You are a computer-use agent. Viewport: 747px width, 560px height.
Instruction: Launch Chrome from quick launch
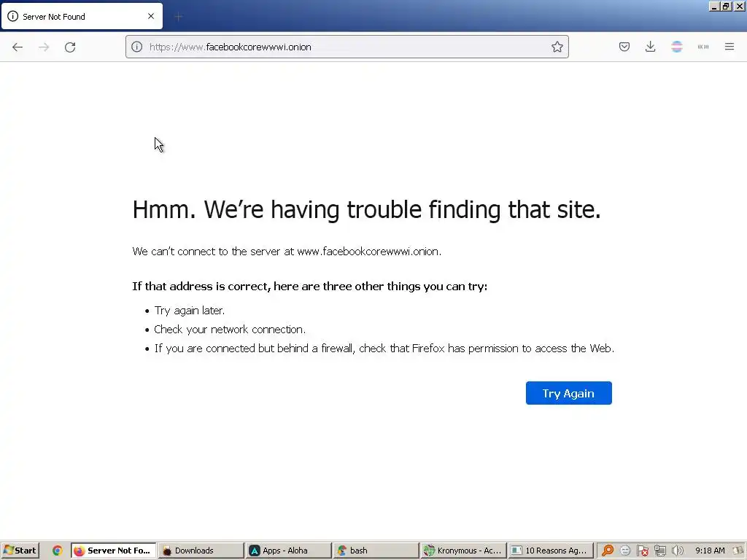(x=57, y=551)
